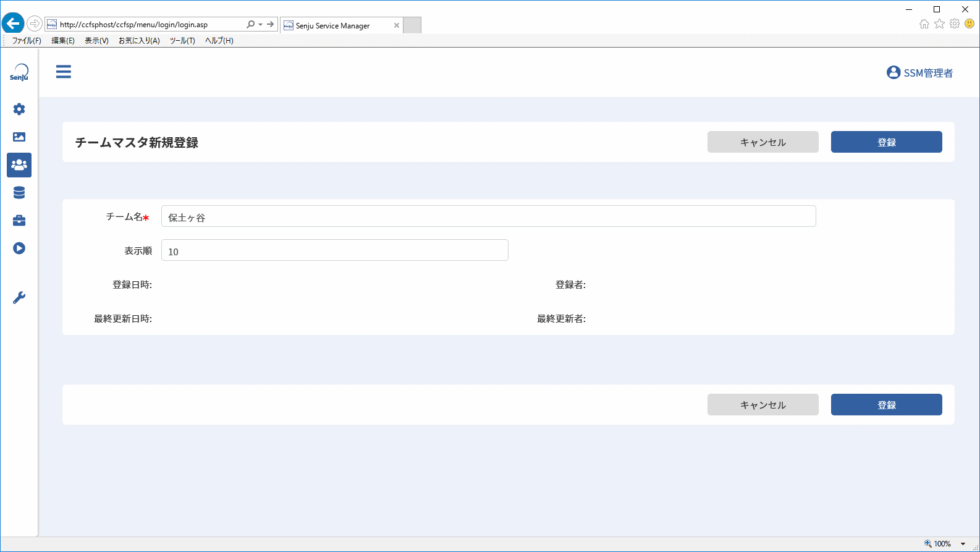Close the Senju Service Manager tab
980x552 pixels.
[x=397, y=25]
